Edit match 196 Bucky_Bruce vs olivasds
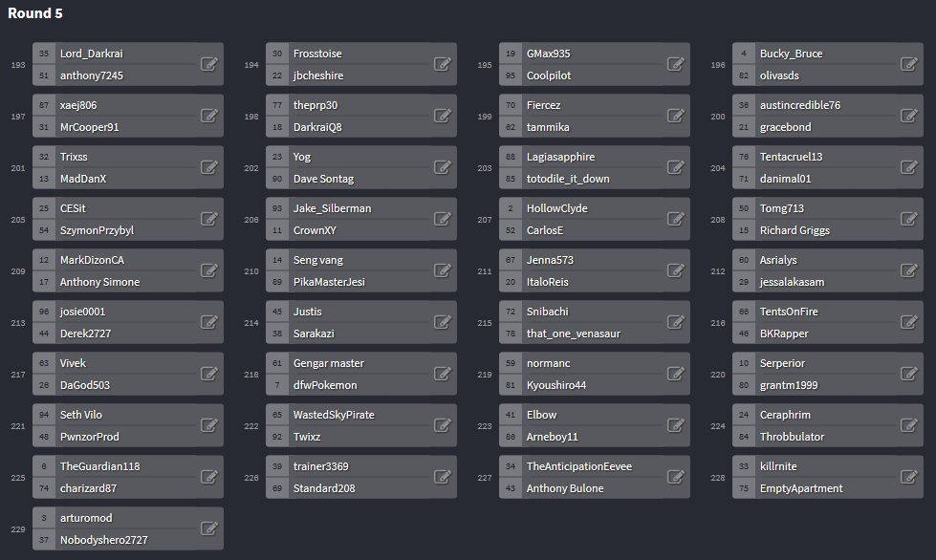 [909, 64]
